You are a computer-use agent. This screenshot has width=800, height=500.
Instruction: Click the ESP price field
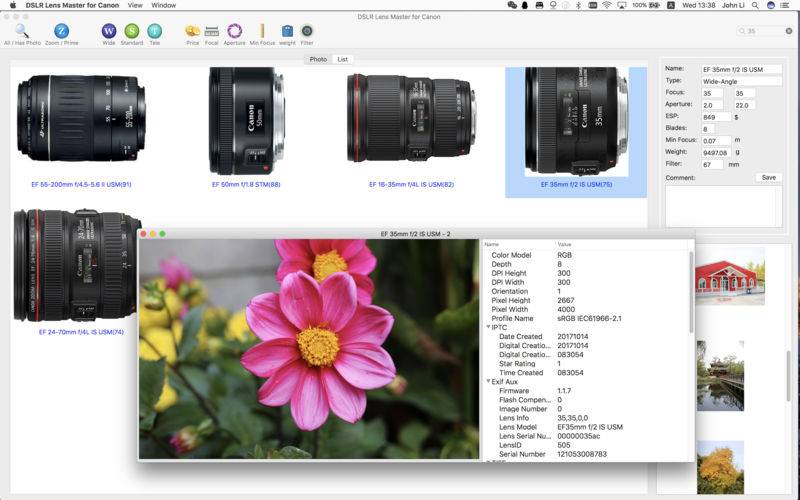click(x=716, y=117)
